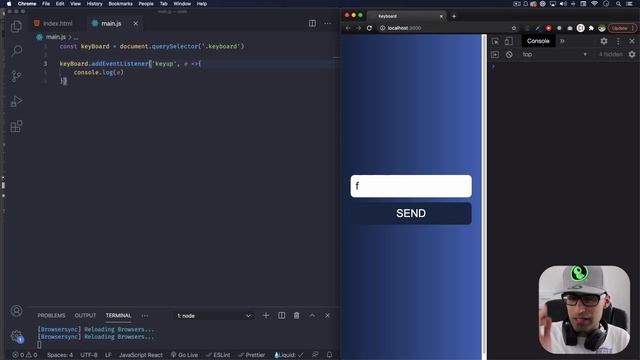Switch to the index.html tab

tap(53, 24)
